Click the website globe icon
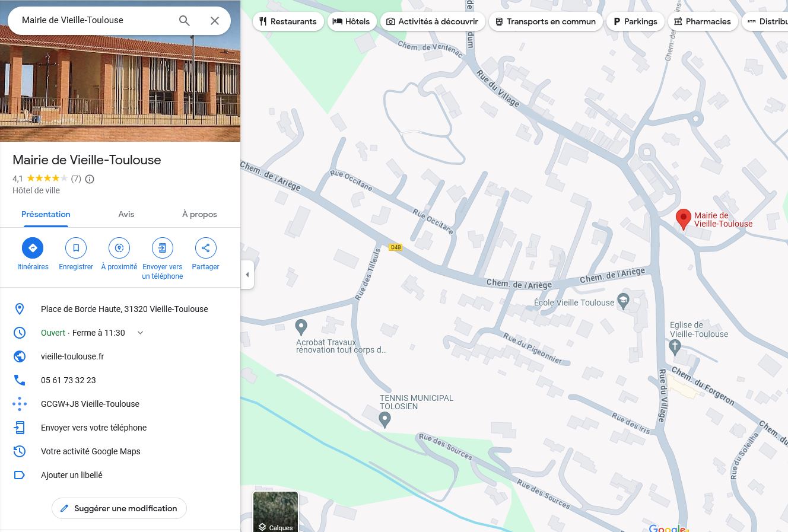The width and height of the screenshot is (788, 532). tap(20, 356)
